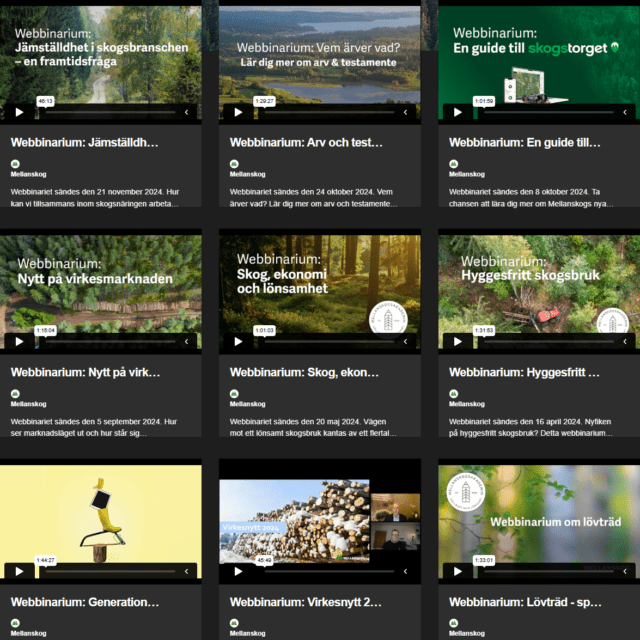Screen dimensions: 640x640
Task: Expand player controls chevron on skogstorget video
Action: tap(625, 112)
